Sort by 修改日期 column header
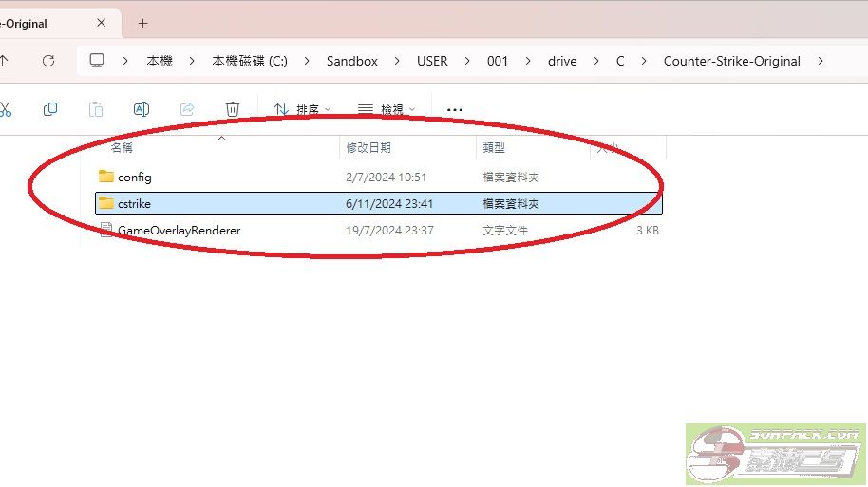 tap(368, 148)
